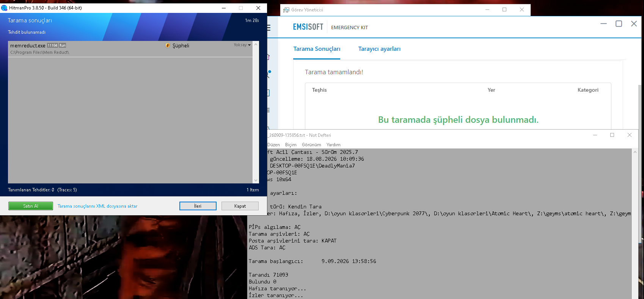
Task: Click the 'Tehdit bulunamadı' text in HitmanPro
Action: coord(27,32)
